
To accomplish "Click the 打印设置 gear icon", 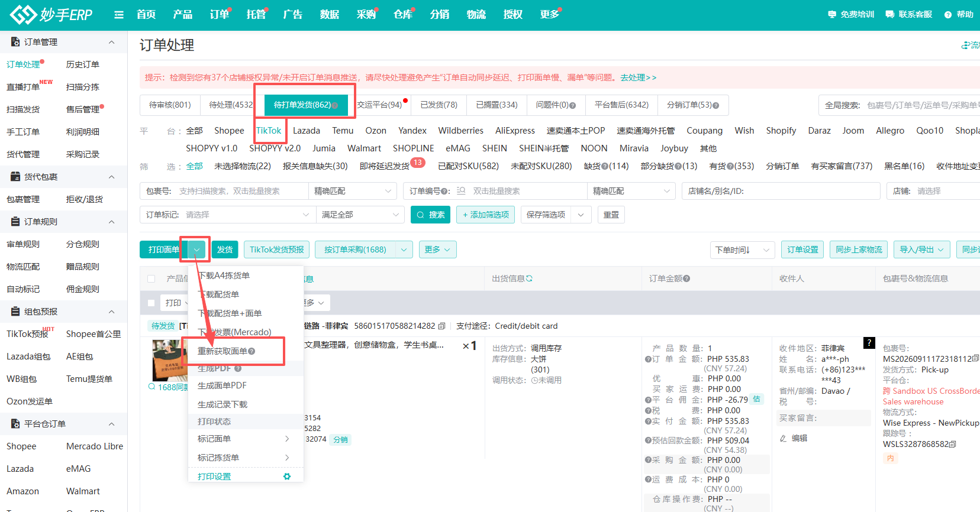I will click(x=287, y=477).
